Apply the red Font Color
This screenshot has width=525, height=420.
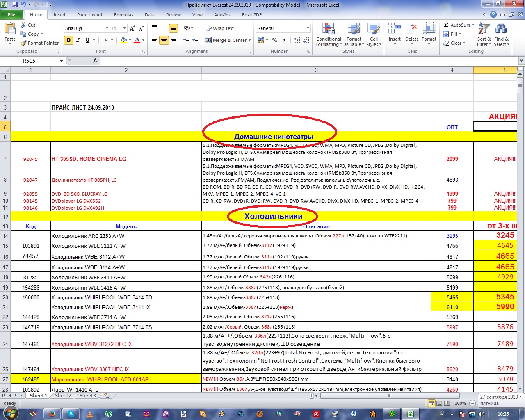[x=137, y=40]
